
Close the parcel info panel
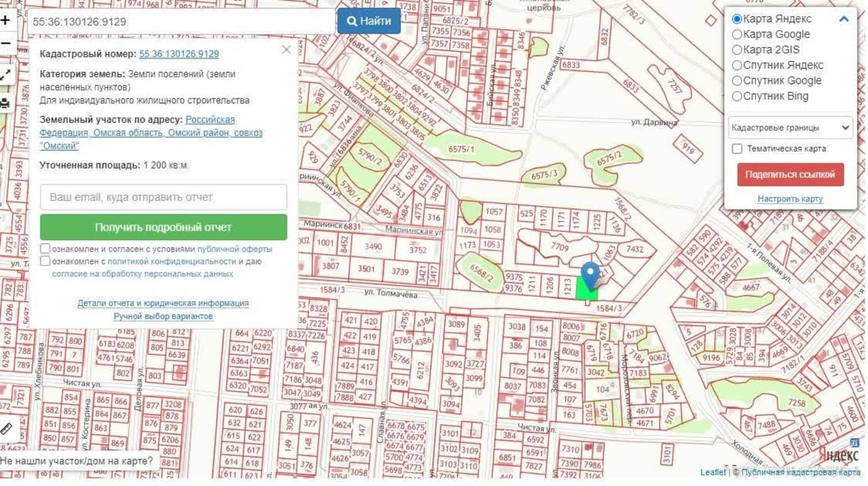286,50
